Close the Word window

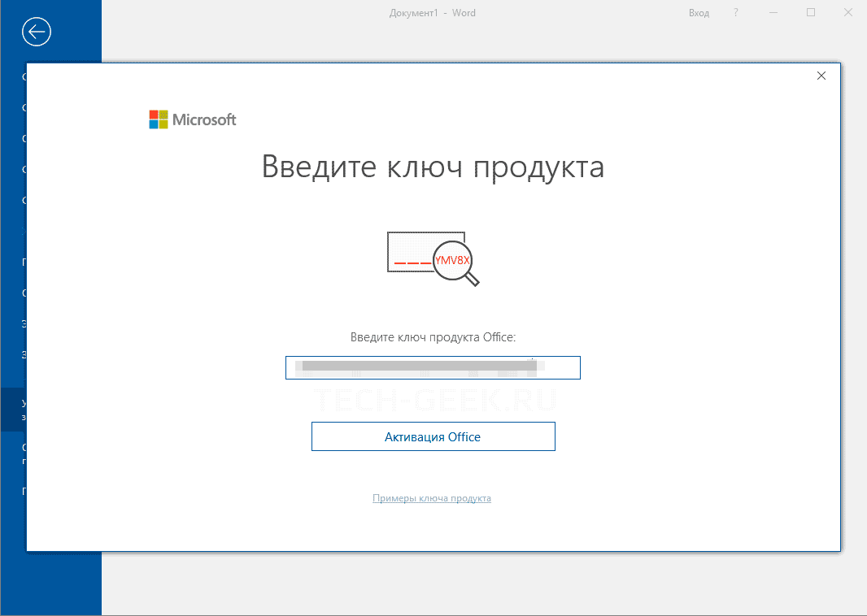click(848, 13)
